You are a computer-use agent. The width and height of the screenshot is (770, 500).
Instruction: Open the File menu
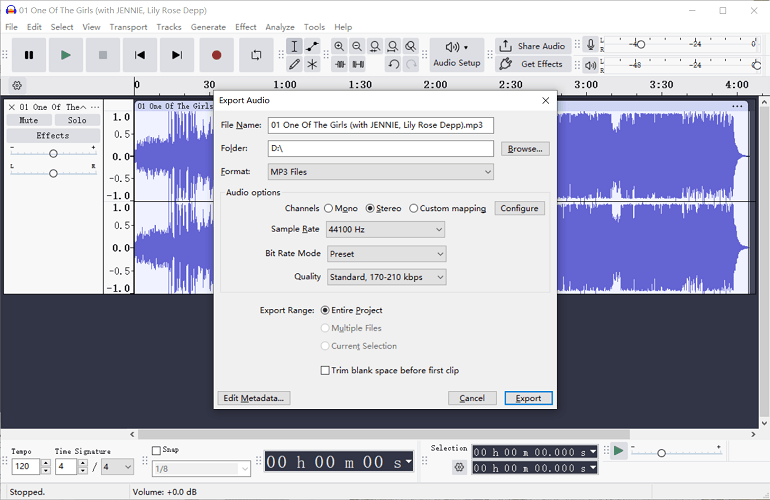point(11,27)
